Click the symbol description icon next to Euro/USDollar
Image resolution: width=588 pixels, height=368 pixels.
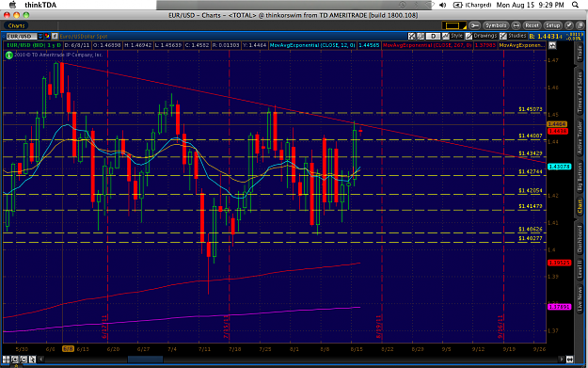(55, 37)
